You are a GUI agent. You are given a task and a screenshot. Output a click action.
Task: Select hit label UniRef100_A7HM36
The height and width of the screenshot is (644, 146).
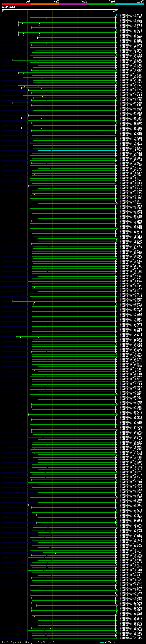pos(131,47)
